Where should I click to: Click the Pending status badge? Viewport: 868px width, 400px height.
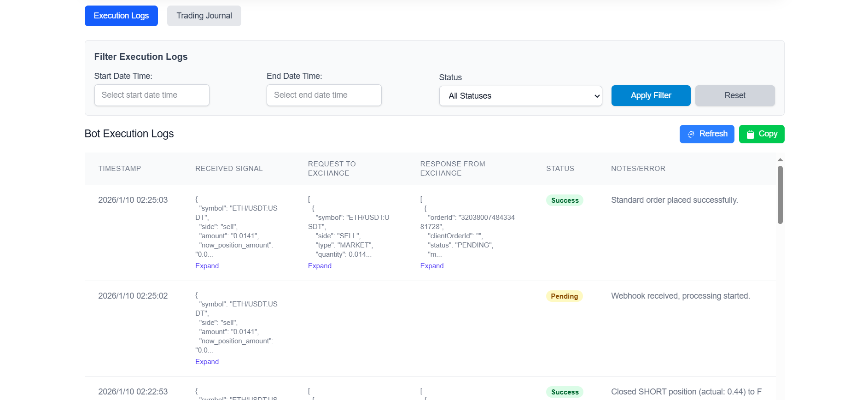click(x=564, y=296)
